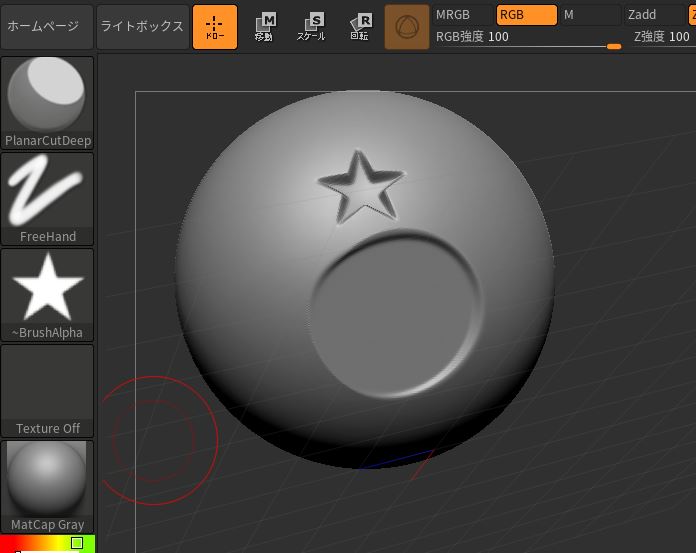Enable the MRGB channel mode
This screenshot has height=553, width=696.
point(462,15)
